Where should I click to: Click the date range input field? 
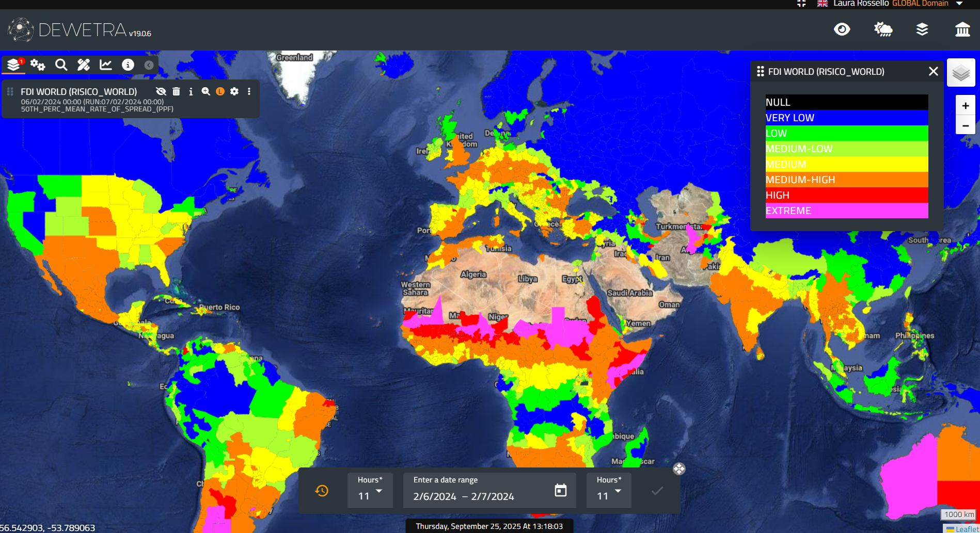click(x=475, y=496)
